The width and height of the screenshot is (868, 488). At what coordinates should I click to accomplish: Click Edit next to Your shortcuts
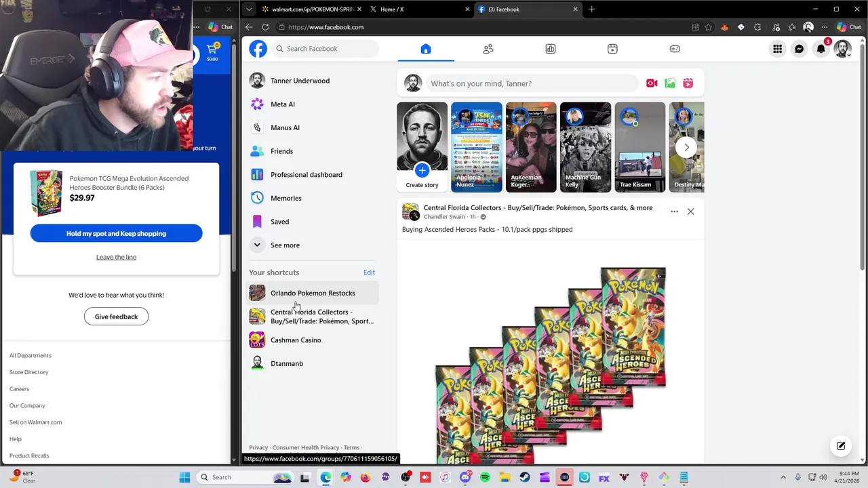click(369, 272)
